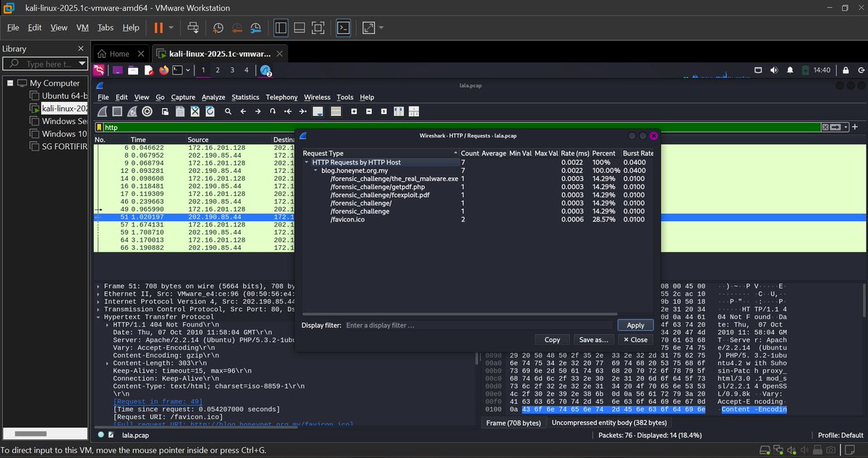Image resolution: width=868 pixels, height=458 pixels.
Task: Click the Stop capture square icon
Action: [x=117, y=111]
